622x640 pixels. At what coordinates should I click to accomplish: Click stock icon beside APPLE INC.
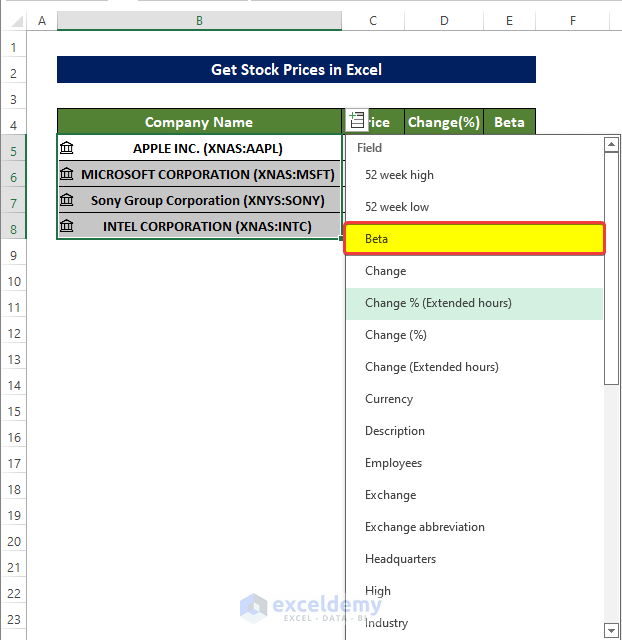click(x=67, y=148)
